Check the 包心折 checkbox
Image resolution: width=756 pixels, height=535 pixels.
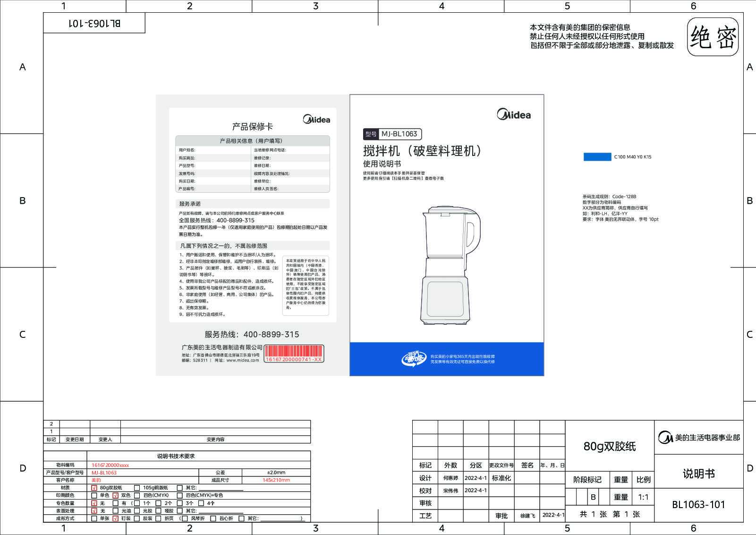point(213,518)
